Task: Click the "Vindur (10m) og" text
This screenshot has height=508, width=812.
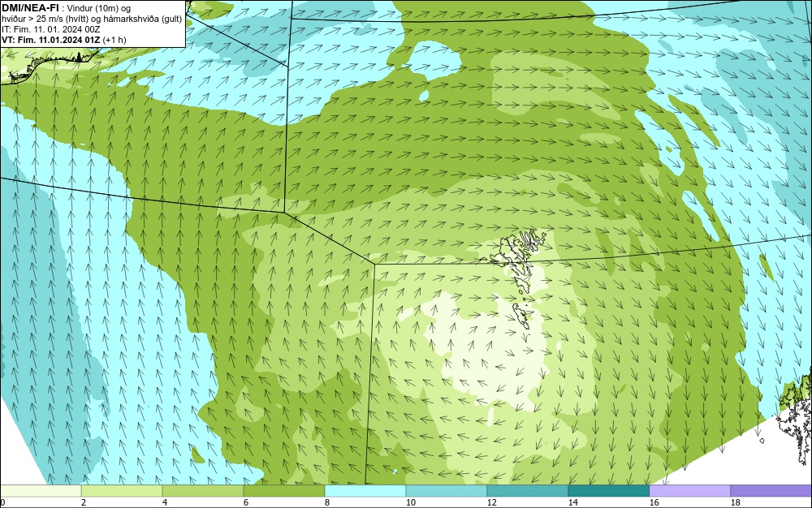Action: click(x=99, y=8)
